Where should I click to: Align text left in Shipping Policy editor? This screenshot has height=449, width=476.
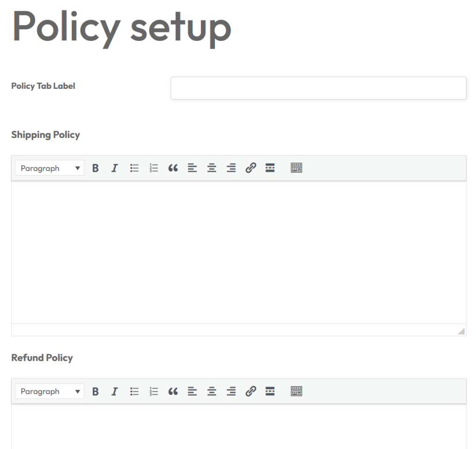[192, 168]
